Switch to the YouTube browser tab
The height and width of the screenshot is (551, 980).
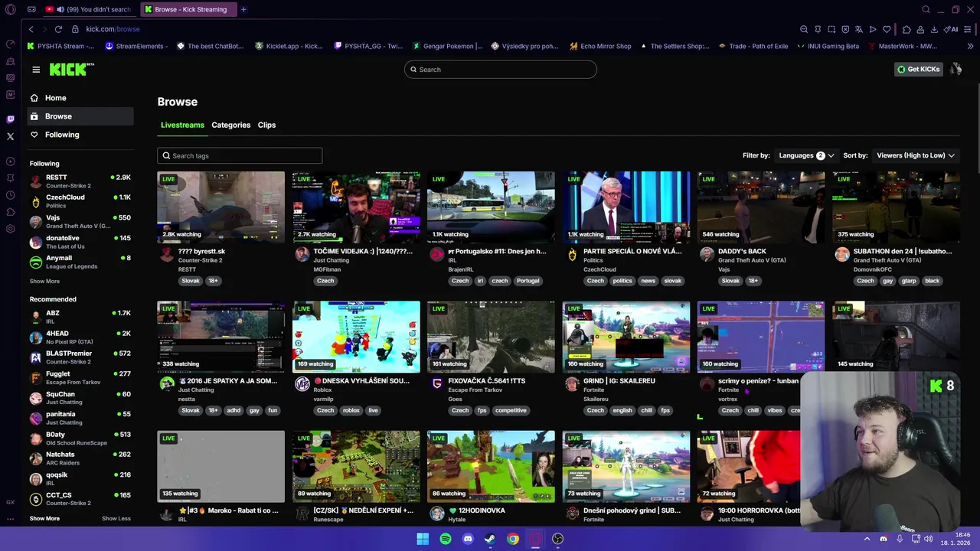coord(88,9)
